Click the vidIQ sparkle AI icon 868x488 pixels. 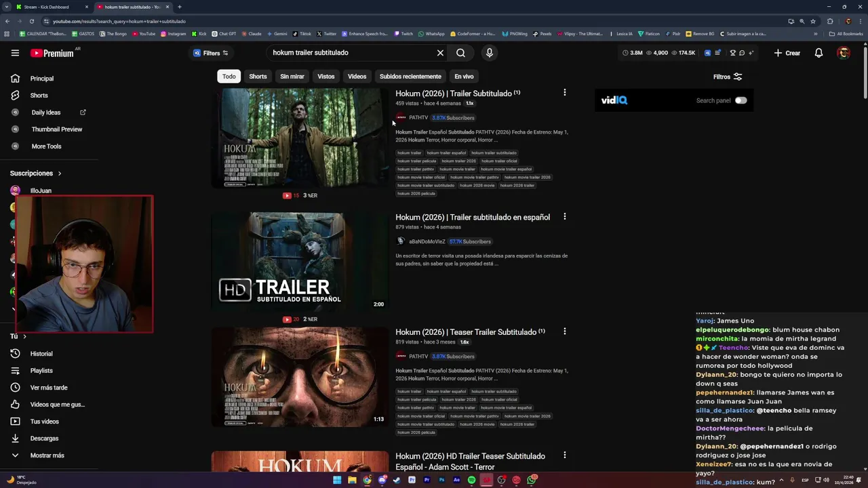click(x=751, y=53)
